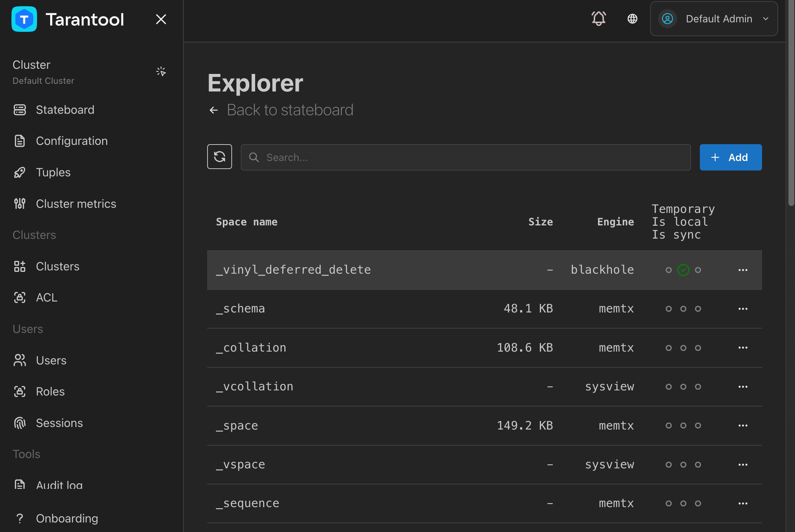The height and width of the screenshot is (532, 795).
Task: Expand the Default Admin user dropdown
Action: click(x=714, y=19)
